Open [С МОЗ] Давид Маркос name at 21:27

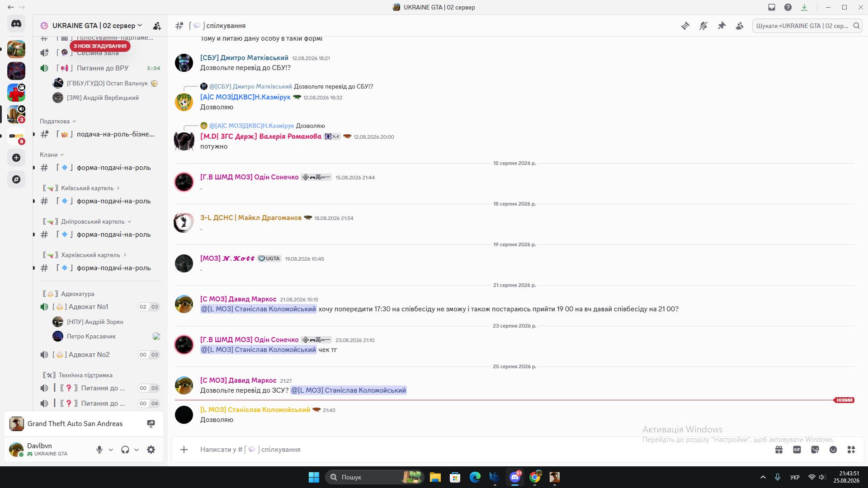coord(238,380)
